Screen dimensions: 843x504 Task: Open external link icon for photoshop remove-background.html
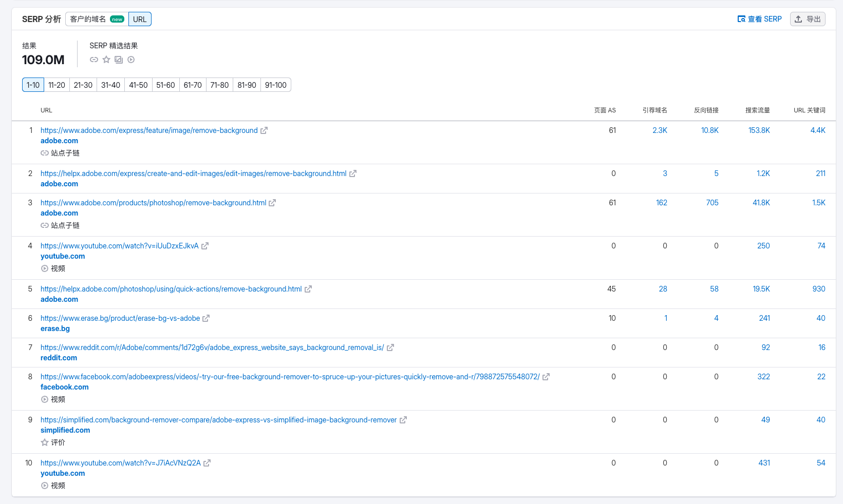click(272, 203)
